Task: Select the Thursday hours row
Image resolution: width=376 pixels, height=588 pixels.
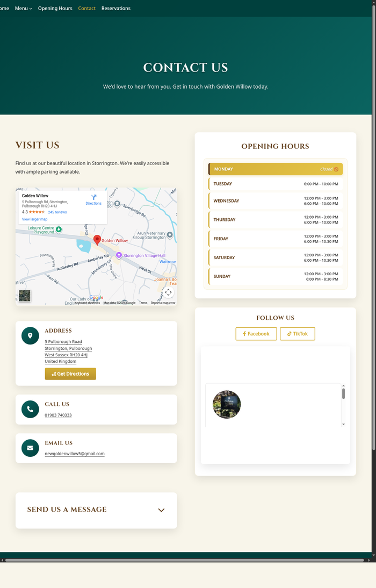Action: (276, 220)
